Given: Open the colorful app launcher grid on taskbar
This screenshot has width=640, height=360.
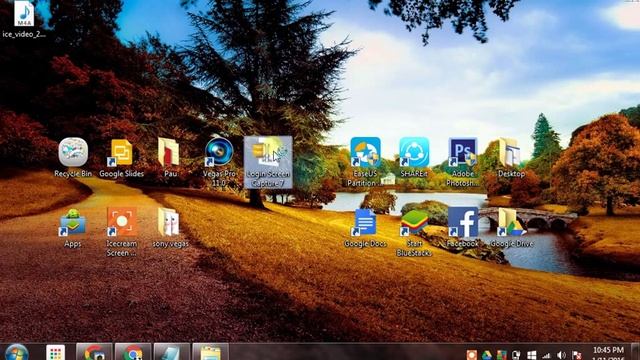Looking at the screenshot, I should pyautogui.click(x=56, y=353).
